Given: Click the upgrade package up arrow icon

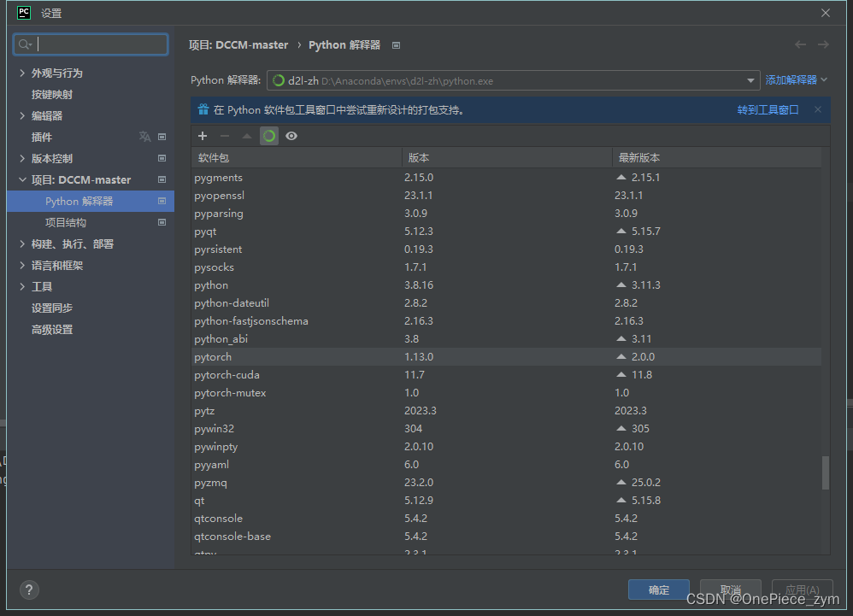Looking at the screenshot, I should (x=247, y=136).
